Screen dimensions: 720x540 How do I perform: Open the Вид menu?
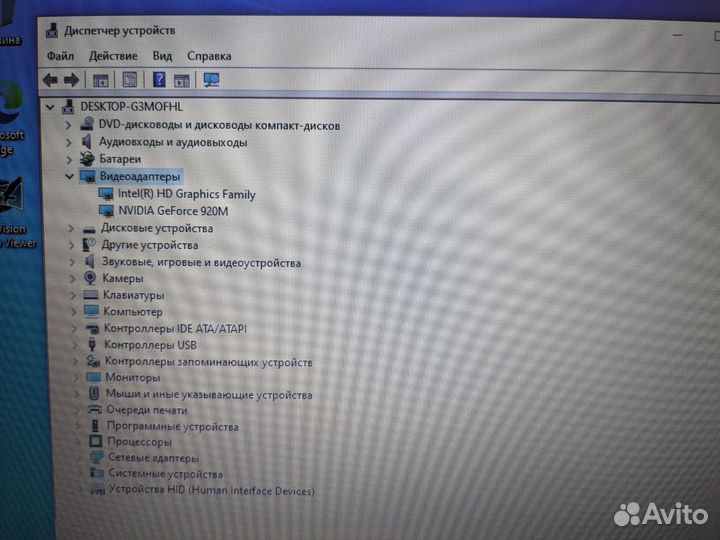coord(162,56)
